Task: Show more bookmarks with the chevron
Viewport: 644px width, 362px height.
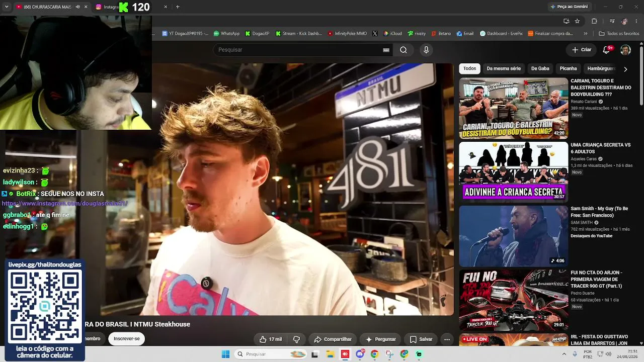Action: (x=586, y=34)
